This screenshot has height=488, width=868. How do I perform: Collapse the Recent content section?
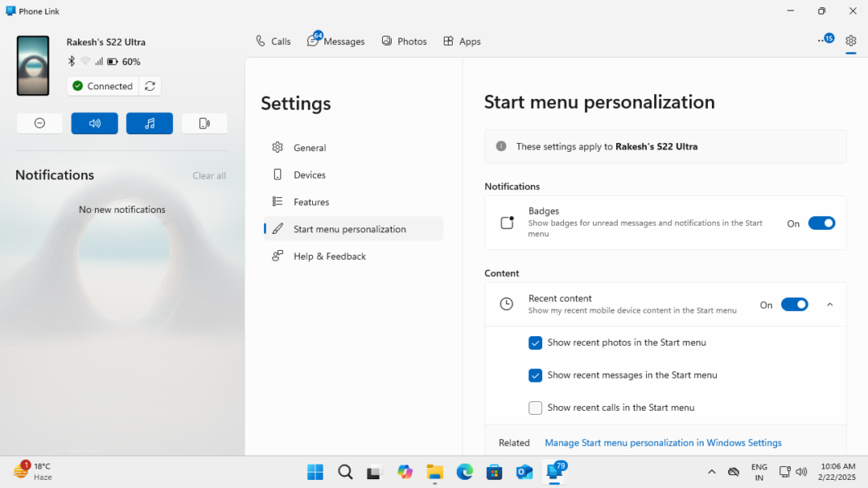click(830, 304)
